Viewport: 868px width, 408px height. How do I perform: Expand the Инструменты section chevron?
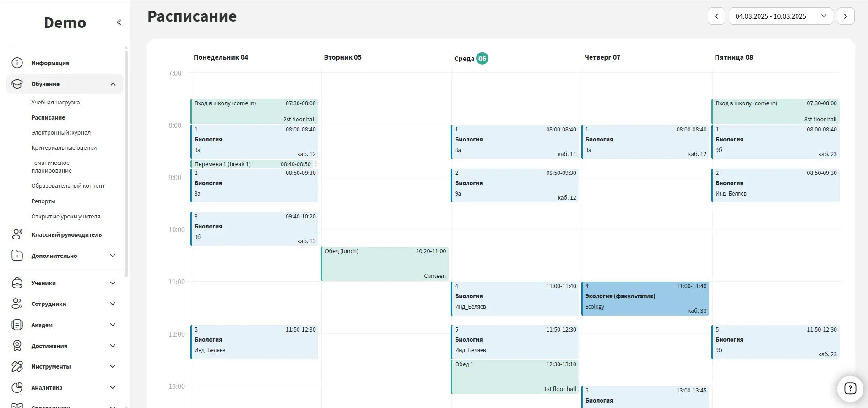[113, 366]
